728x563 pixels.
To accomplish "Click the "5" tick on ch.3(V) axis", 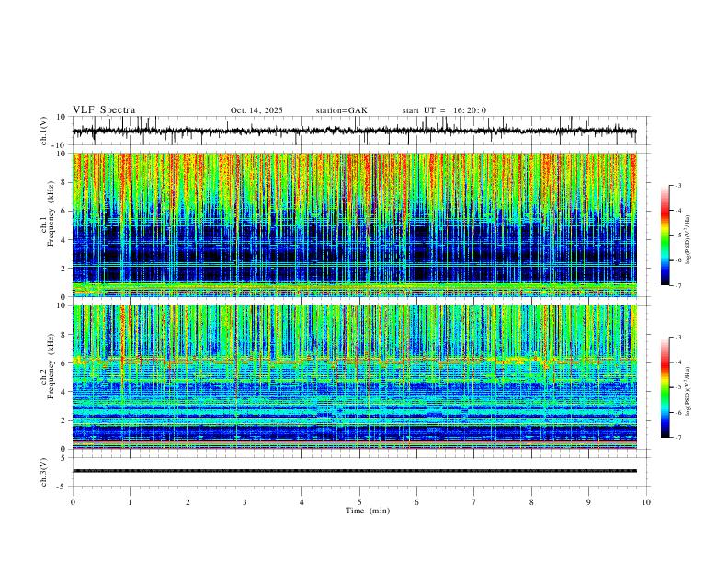I will tap(63, 458).
